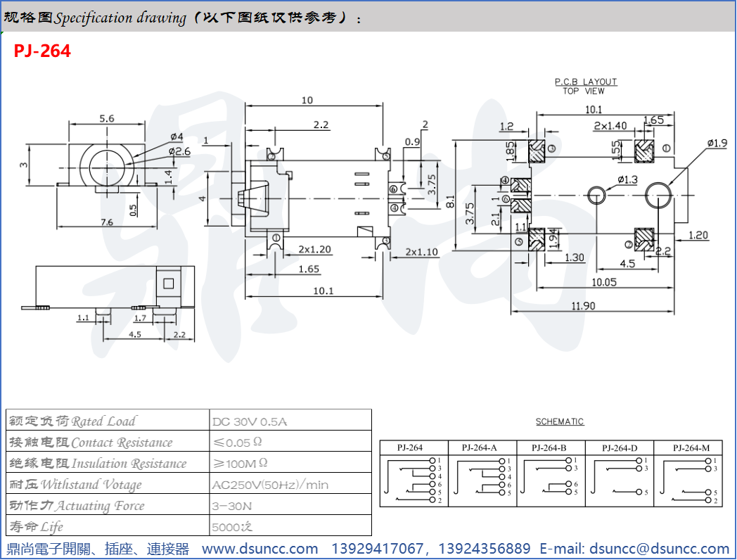Click the dsuncc@dsuncc.com email address

pyautogui.click(x=659, y=549)
